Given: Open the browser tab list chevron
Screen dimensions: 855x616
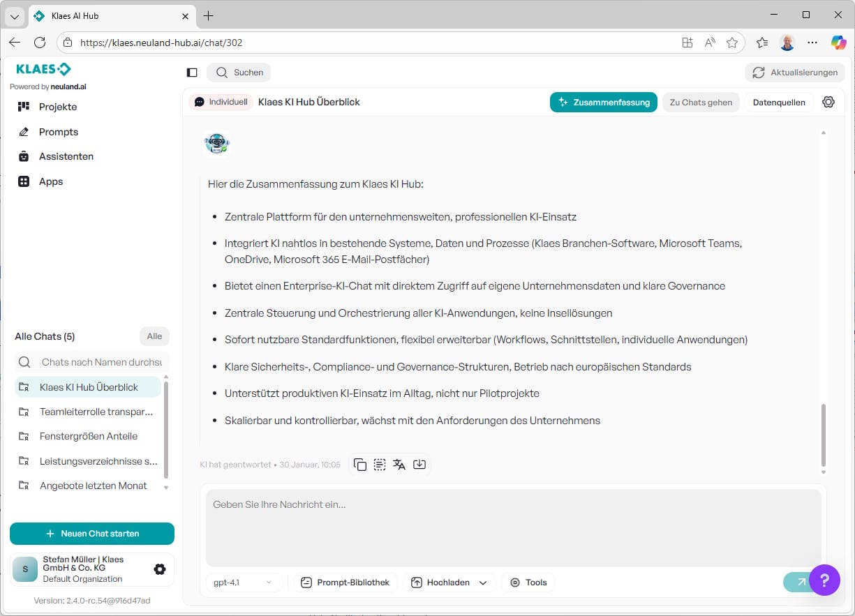Looking at the screenshot, I should (14, 16).
